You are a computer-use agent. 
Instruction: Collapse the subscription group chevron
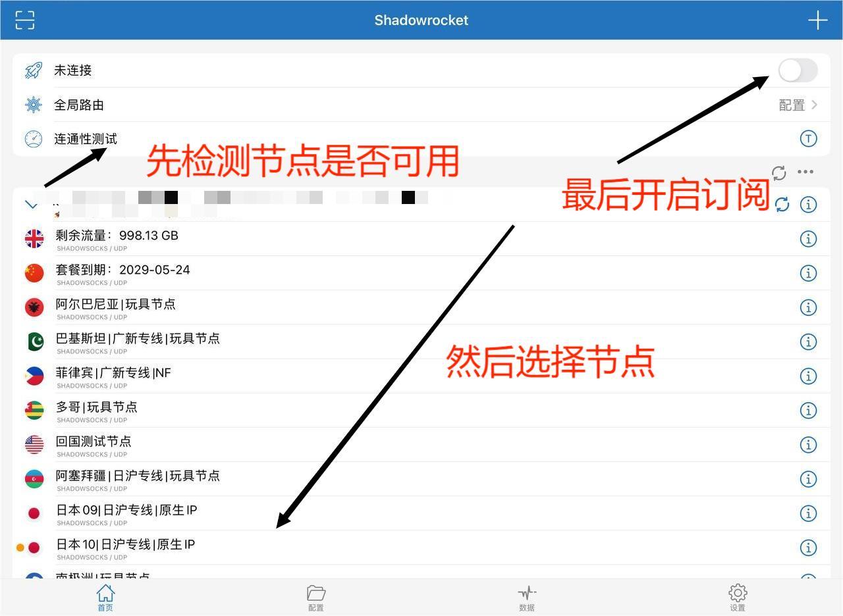[x=31, y=205]
